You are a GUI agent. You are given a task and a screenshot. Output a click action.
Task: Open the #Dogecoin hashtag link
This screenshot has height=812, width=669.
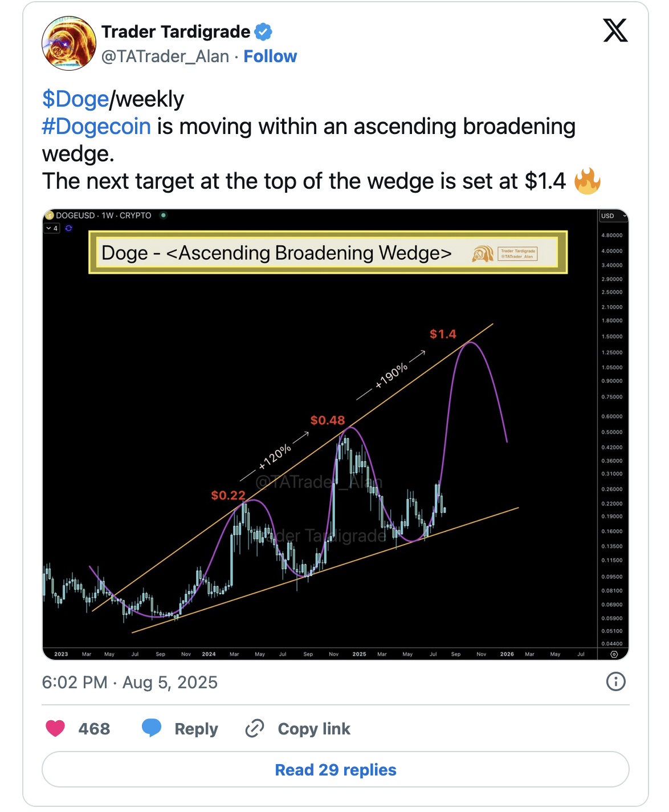point(96,127)
